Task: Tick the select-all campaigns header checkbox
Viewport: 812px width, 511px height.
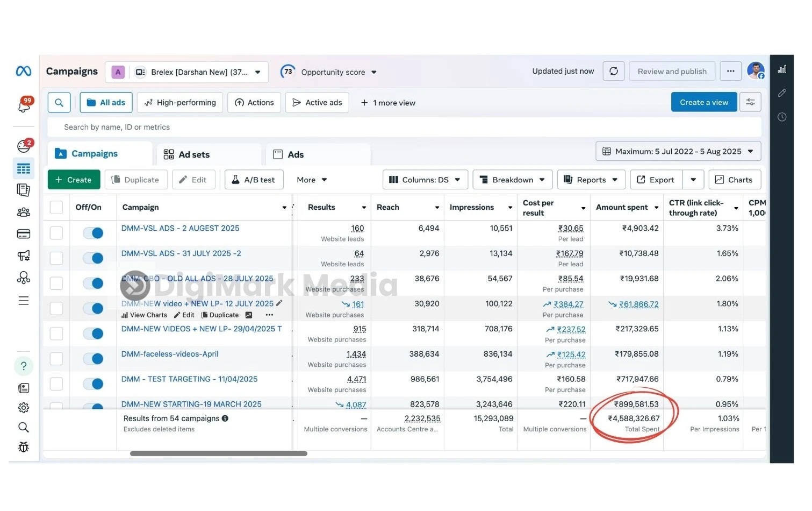Action: (56, 208)
